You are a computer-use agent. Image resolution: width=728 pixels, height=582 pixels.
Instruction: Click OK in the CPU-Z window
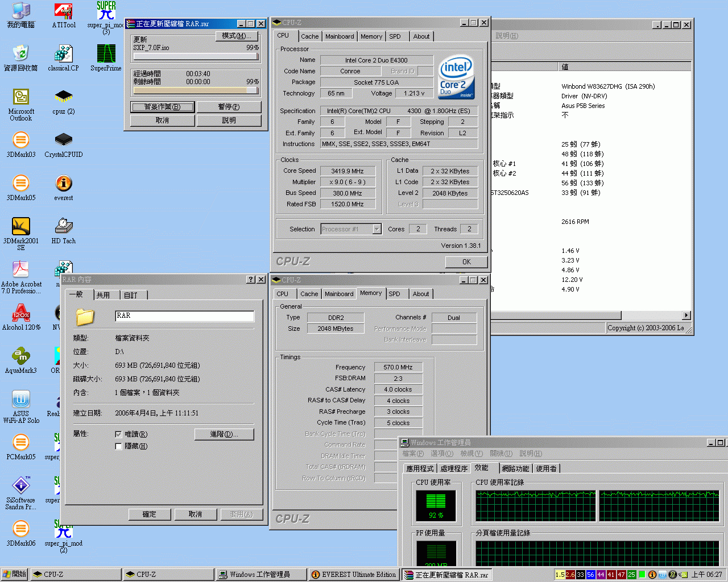(x=466, y=262)
